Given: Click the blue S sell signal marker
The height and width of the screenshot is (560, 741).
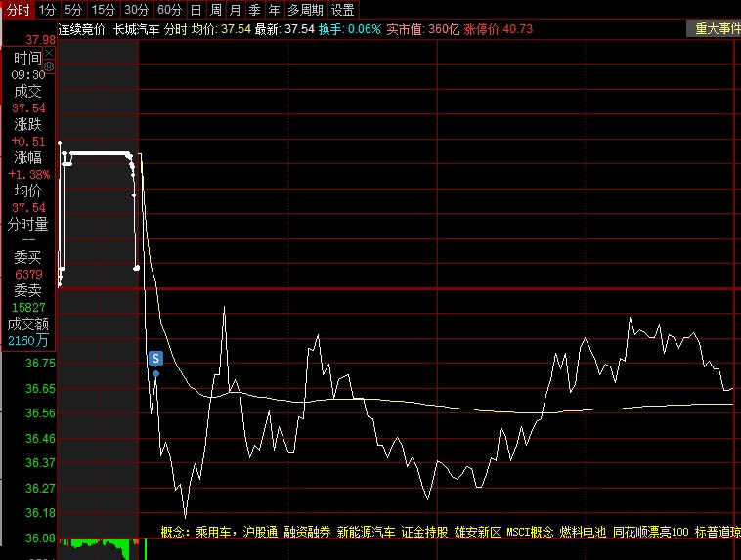Looking at the screenshot, I should coord(155,359).
